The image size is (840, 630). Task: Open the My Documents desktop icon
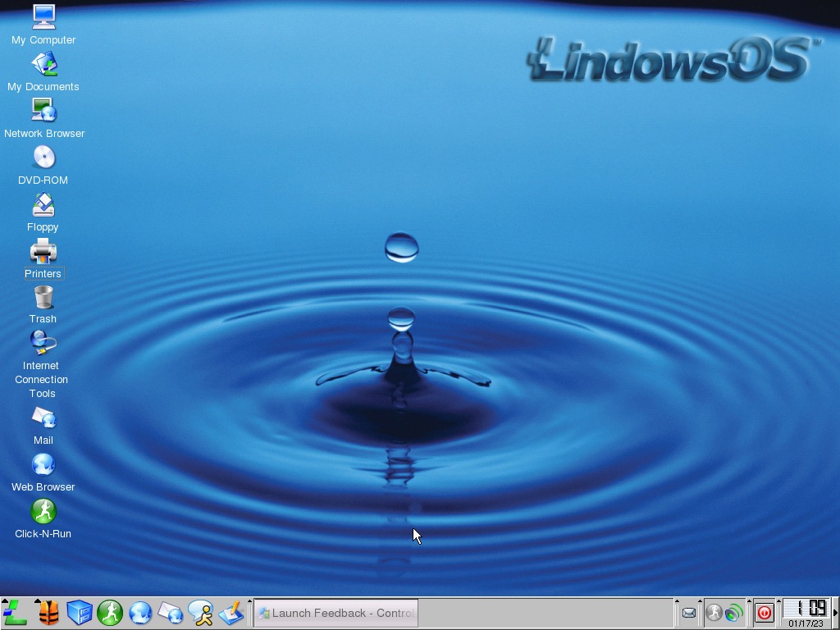click(43, 64)
